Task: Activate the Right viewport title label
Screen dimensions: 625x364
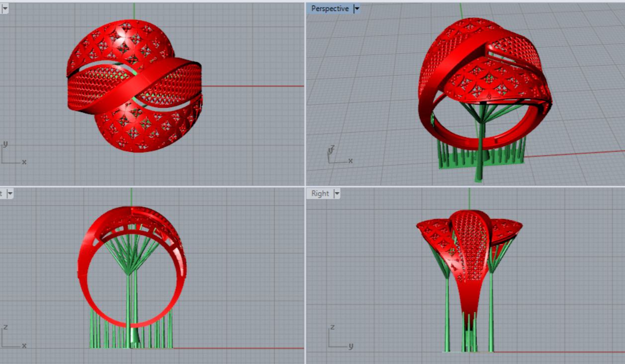Action: [x=320, y=193]
